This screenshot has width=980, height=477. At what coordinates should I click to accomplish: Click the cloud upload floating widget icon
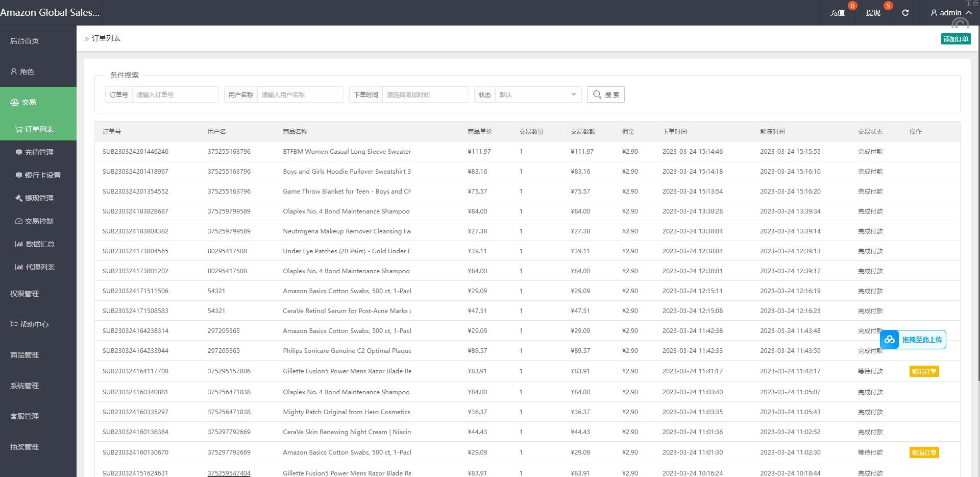890,340
